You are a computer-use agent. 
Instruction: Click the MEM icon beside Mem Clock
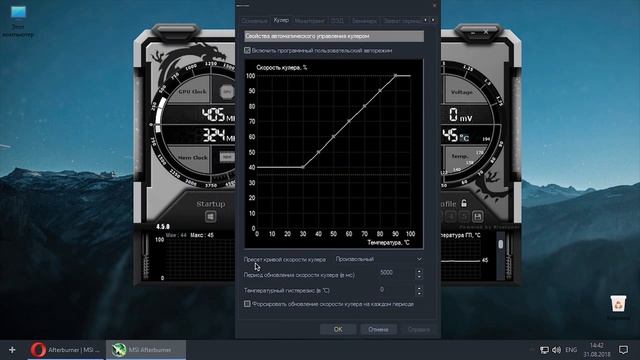(x=227, y=157)
